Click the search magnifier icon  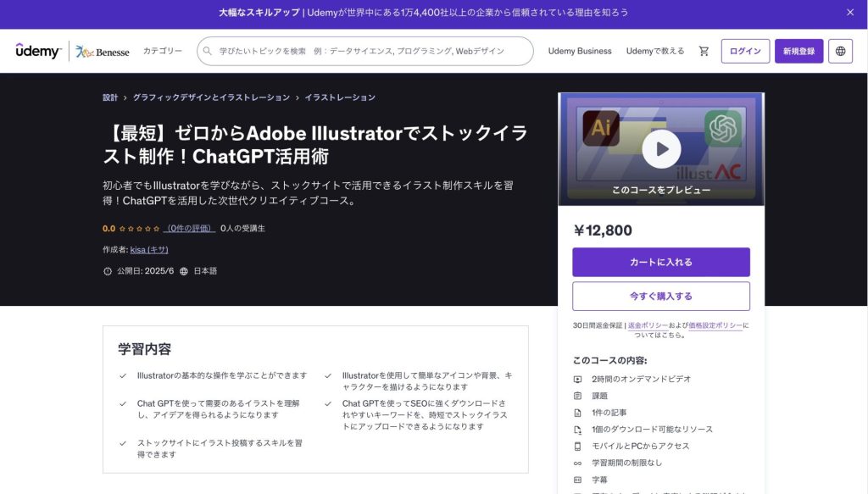(x=208, y=51)
